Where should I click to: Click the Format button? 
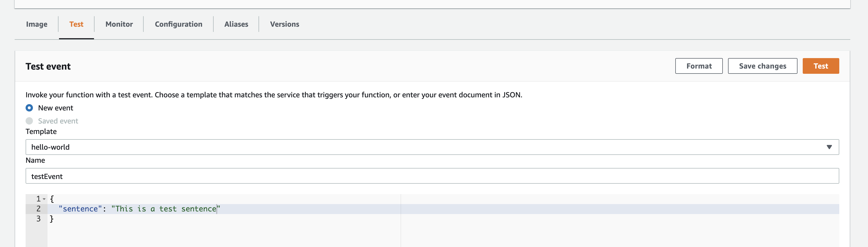[699, 66]
